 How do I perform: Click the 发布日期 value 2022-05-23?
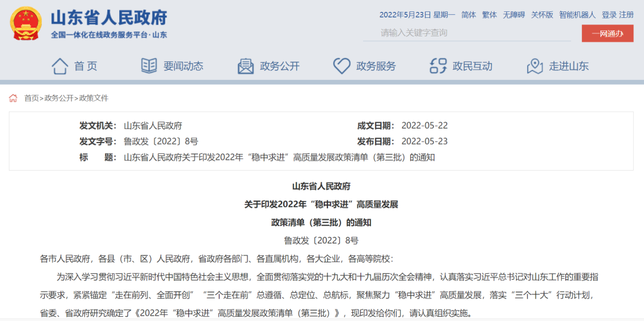[425, 141]
